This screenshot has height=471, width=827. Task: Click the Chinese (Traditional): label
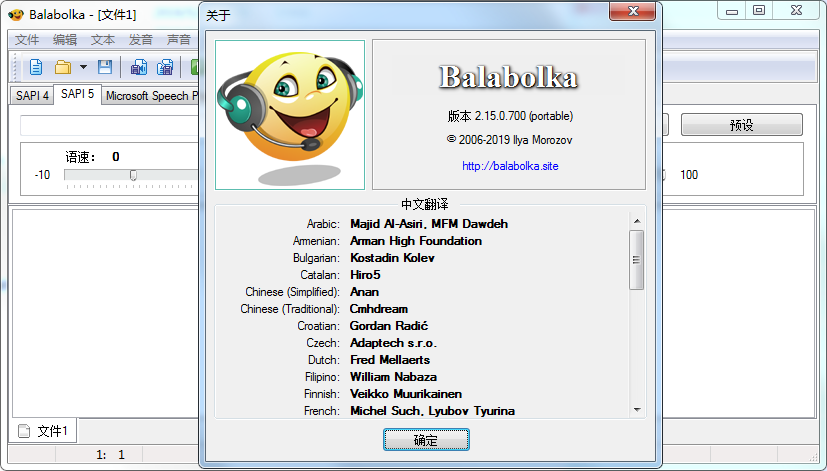(x=290, y=309)
